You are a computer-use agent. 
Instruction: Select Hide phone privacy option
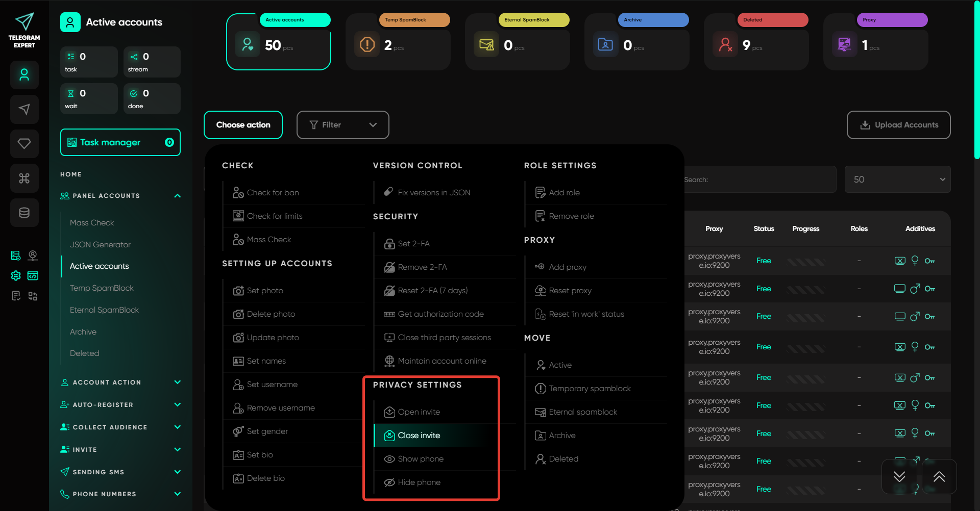click(419, 482)
